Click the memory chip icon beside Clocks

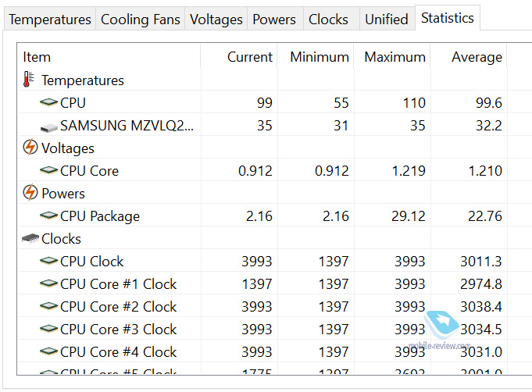point(30,238)
